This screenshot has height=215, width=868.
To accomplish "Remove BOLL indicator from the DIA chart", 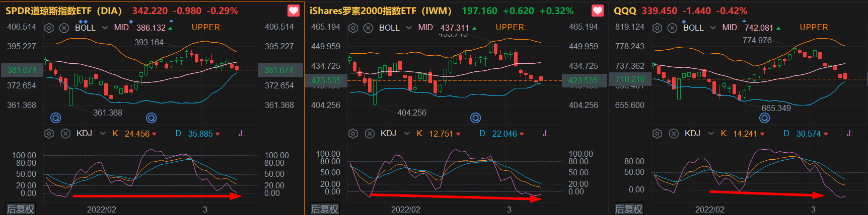I will [x=64, y=28].
